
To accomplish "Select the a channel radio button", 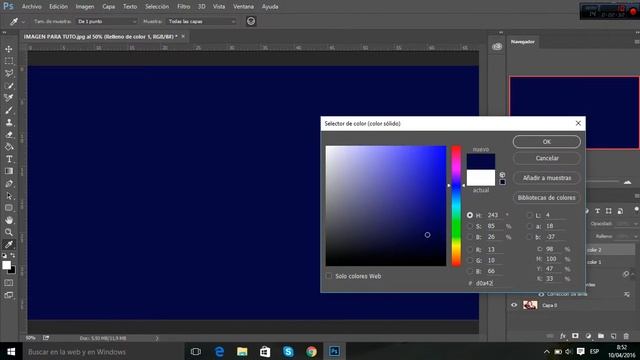I will coord(529,226).
